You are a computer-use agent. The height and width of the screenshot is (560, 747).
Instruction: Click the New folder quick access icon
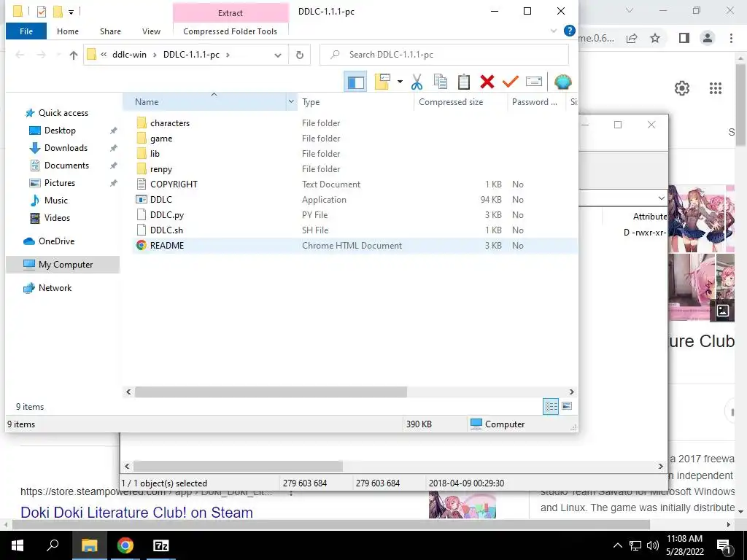(x=58, y=12)
